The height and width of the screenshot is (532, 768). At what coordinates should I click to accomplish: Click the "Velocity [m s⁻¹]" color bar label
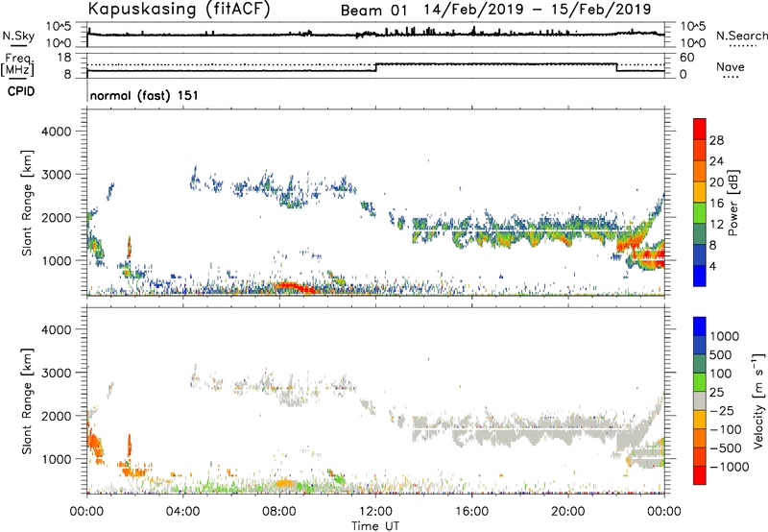(x=758, y=400)
